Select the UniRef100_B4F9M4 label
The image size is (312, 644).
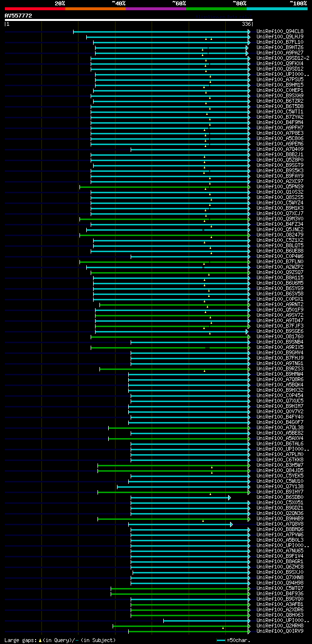click(x=280, y=123)
